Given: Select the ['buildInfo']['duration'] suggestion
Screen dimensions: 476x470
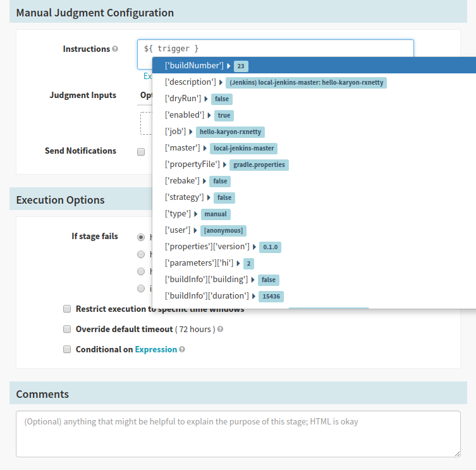Looking at the screenshot, I should coord(207,296).
